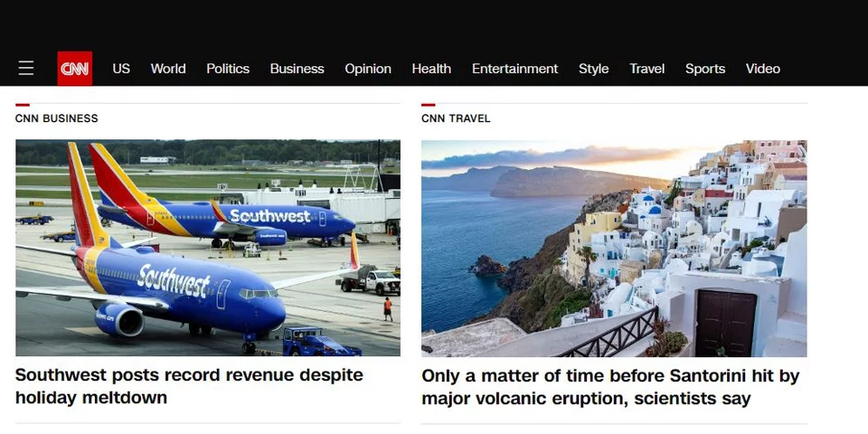
Task: Open the Southwest airplanes photo
Action: 208,248
